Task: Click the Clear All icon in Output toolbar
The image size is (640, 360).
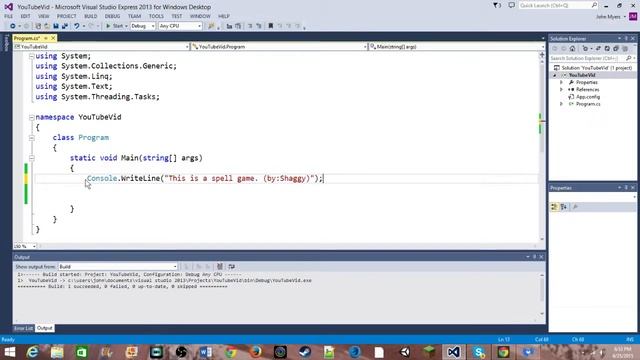Action: coord(220,267)
